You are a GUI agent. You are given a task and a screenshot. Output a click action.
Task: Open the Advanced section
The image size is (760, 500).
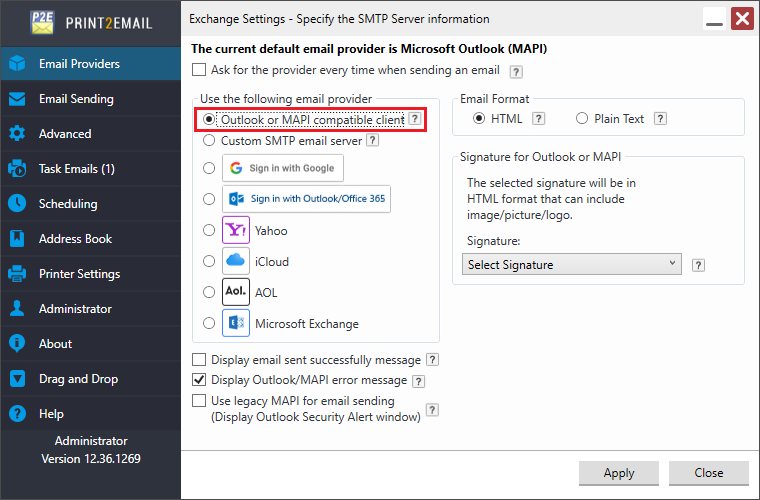pos(91,134)
